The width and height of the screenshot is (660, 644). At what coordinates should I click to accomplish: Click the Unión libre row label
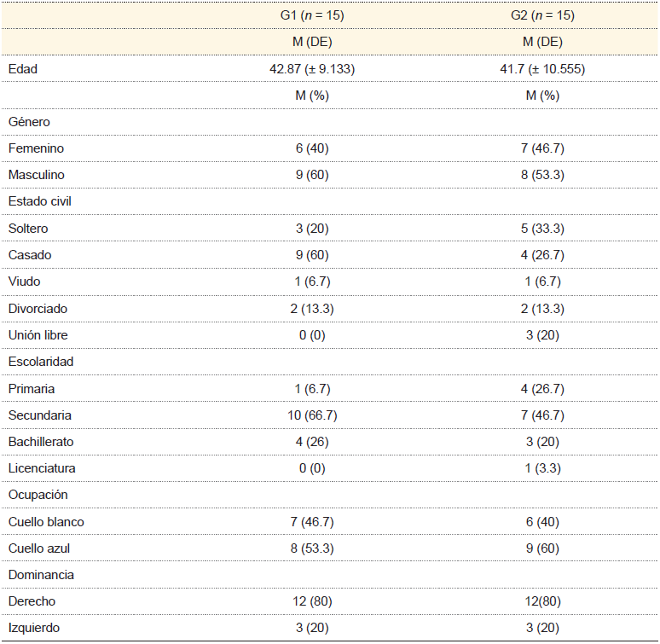pos(38,335)
